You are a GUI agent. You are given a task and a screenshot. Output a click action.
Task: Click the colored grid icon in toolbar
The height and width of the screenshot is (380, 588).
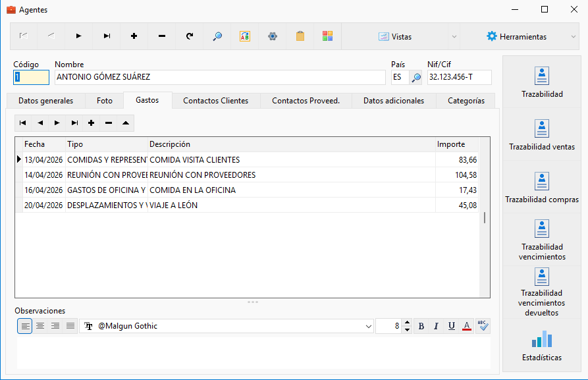coord(327,36)
